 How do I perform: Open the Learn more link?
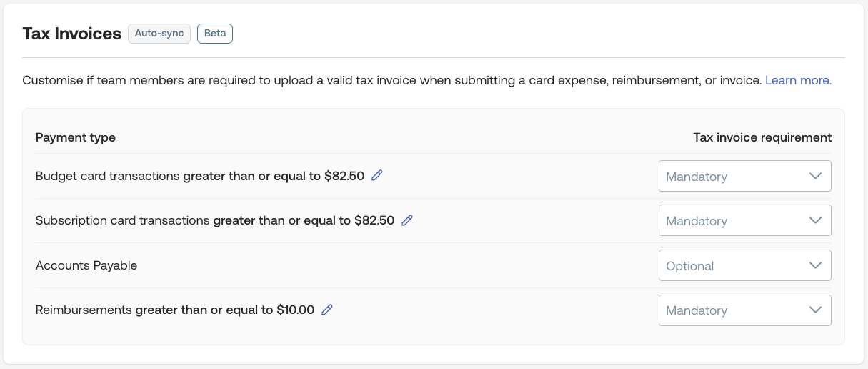(798, 80)
